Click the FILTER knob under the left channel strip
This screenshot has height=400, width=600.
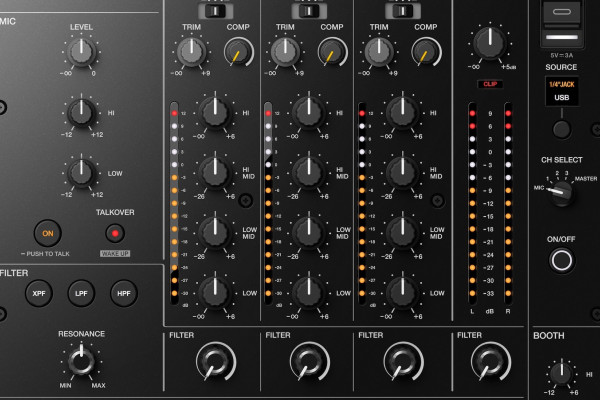(215, 361)
